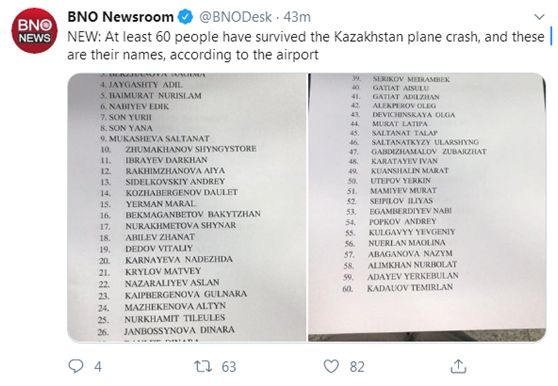
Task: Click the blue verified badge
Action: coord(185,17)
